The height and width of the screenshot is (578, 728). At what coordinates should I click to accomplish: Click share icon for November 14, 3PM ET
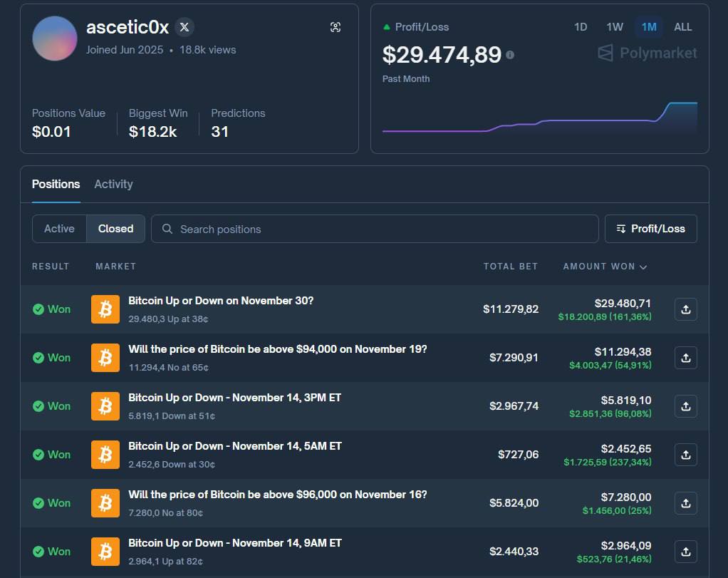685,406
